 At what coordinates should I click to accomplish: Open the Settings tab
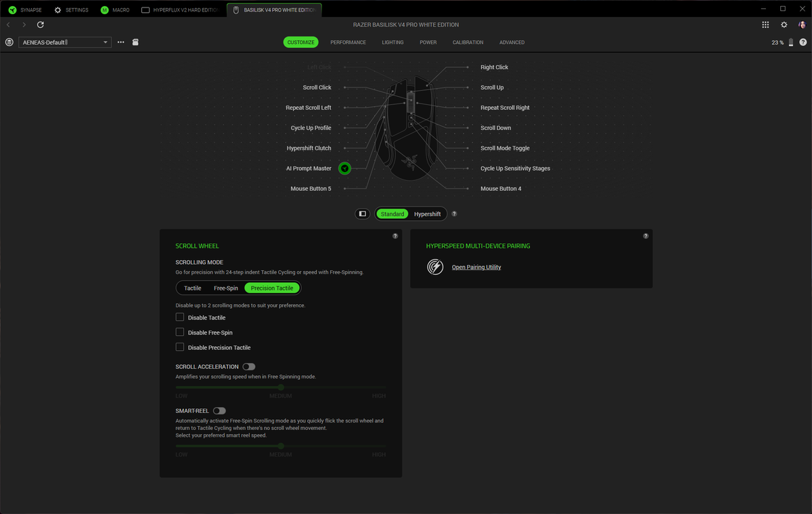pyautogui.click(x=71, y=10)
